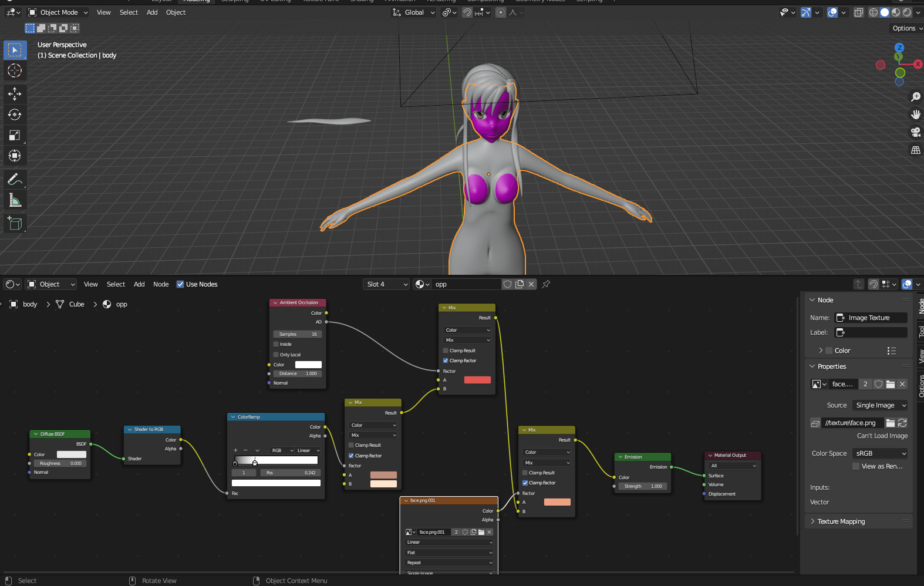Click the //texture\face.png filepath field
Screen dimensions: 924x586
click(852, 423)
